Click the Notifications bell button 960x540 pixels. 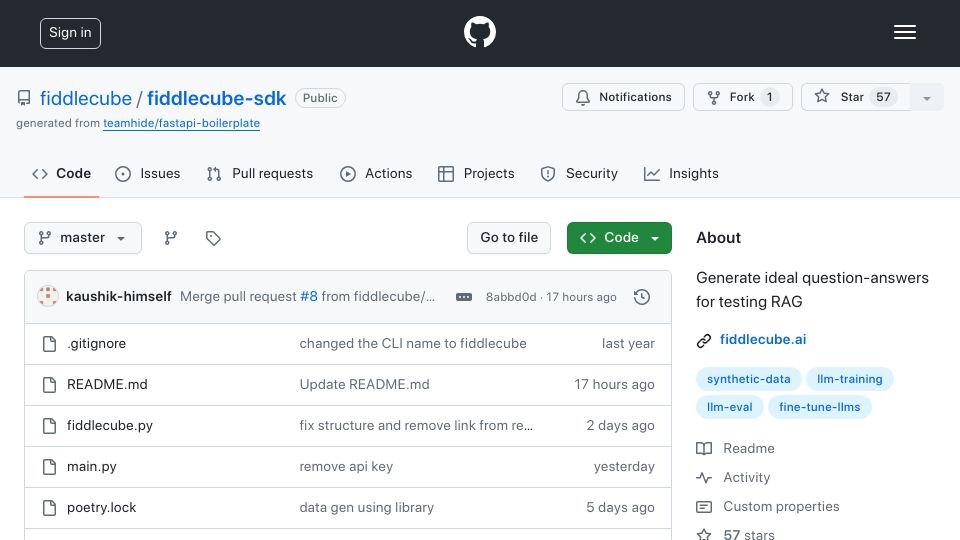(x=623, y=97)
